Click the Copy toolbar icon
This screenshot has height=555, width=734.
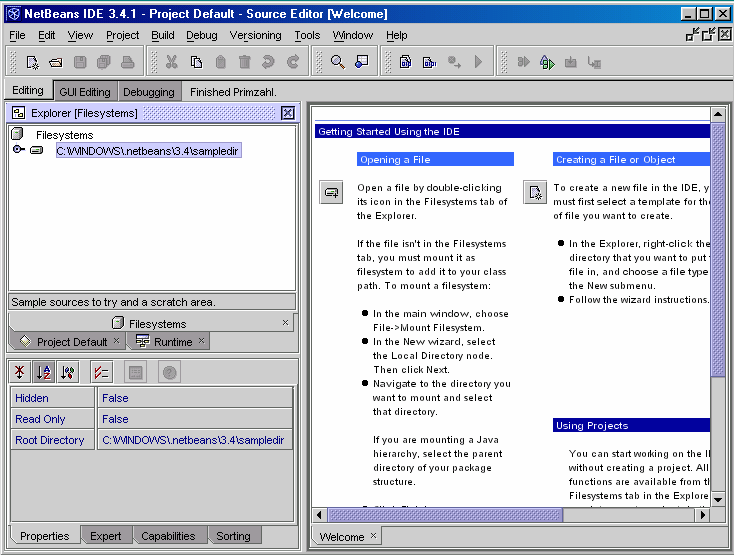[196, 62]
